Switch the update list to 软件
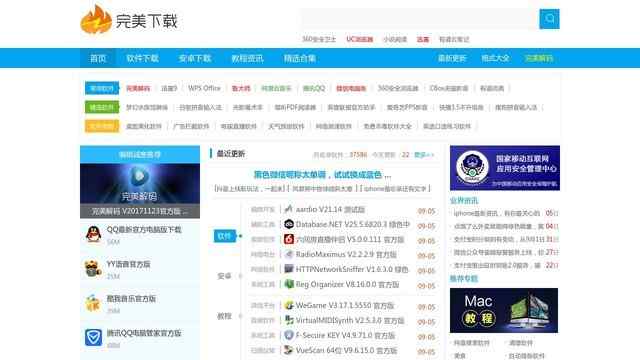Screen dimensions: 640x360 tap(224, 236)
